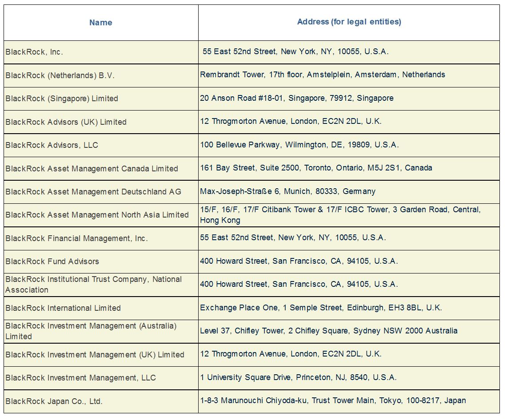This screenshot has height=420, width=507.
Task: Select the Citibank Tower Hong Kong address
Action: click(x=349, y=215)
